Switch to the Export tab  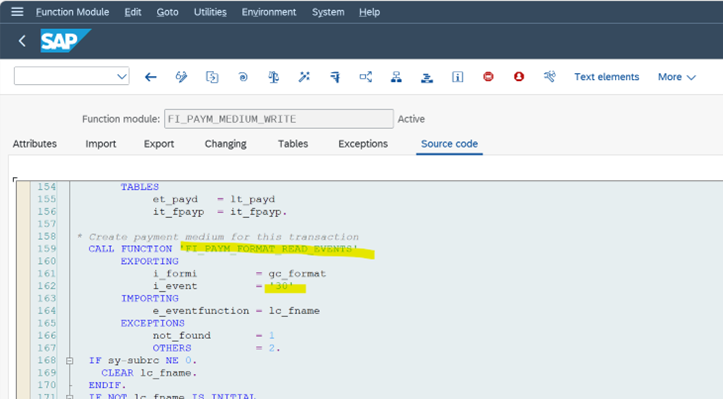(x=159, y=144)
